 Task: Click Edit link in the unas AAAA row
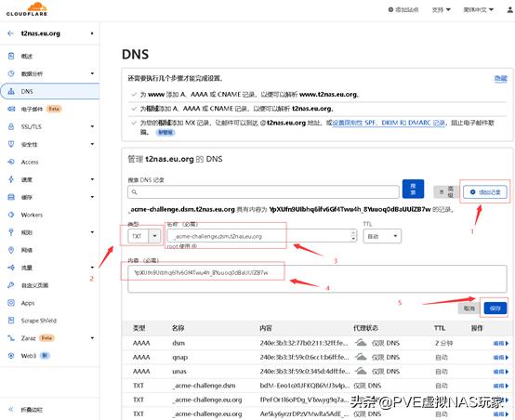pyautogui.click(x=500, y=372)
